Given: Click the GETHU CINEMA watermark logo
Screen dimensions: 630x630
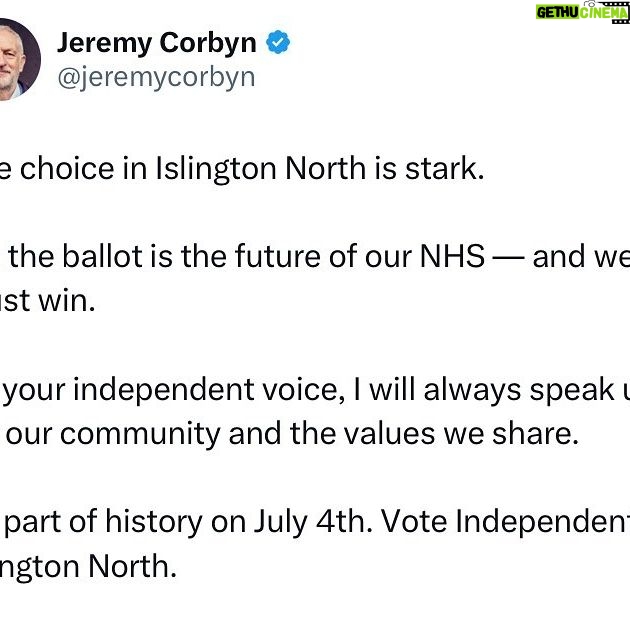Looking at the screenshot, I should [x=582, y=12].
